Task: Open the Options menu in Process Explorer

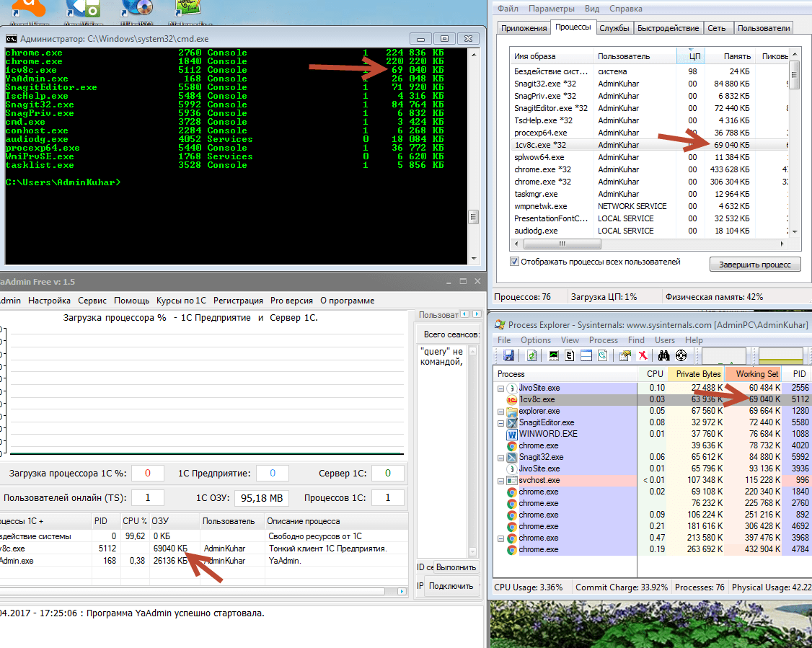Action: click(x=535, y=340)
